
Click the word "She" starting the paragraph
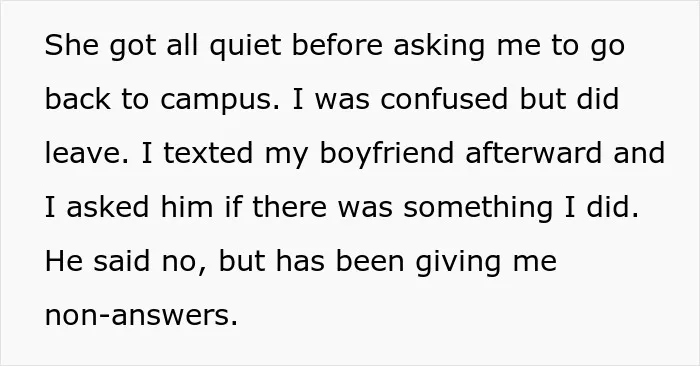[71, 45]
